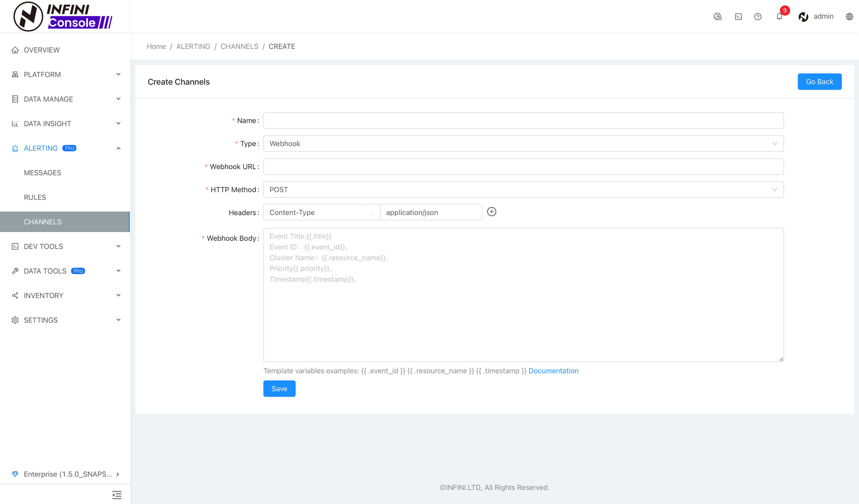Click the ALERTING alarm icon
This screenshot has width=859, height=504.
pos(15,148)
